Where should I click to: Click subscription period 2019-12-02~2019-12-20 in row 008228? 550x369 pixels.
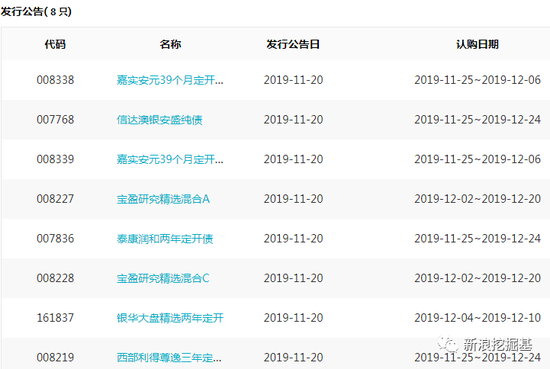pyautogui.click(x=477, y=278)
